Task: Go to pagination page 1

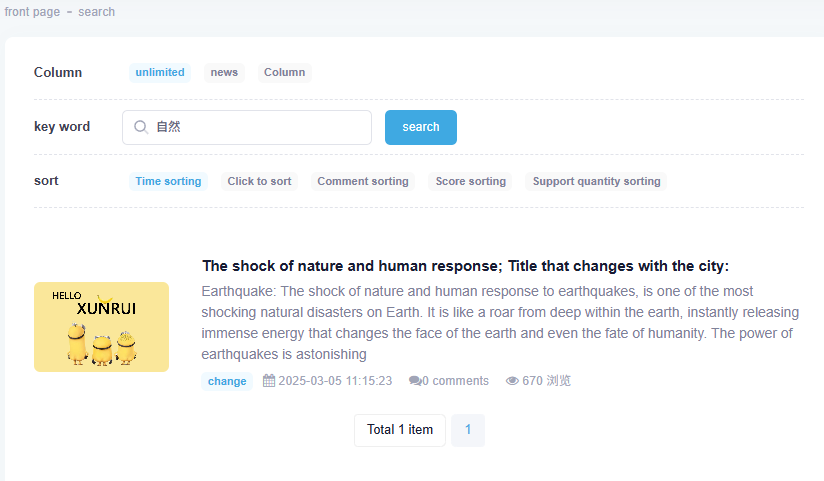Action: coord(468,430)
